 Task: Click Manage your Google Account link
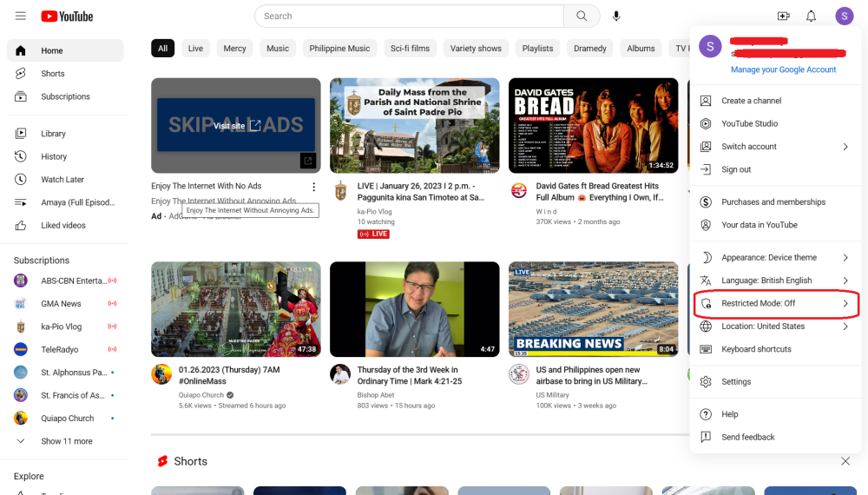tap(783, 69)
